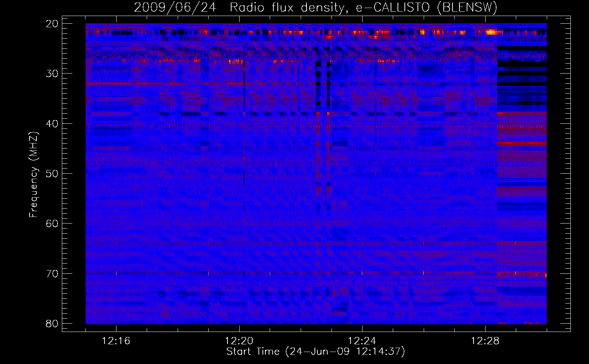Click the frequency label 20
The height and width of the screenshot is (364, 589).
[x=52, y=24]
